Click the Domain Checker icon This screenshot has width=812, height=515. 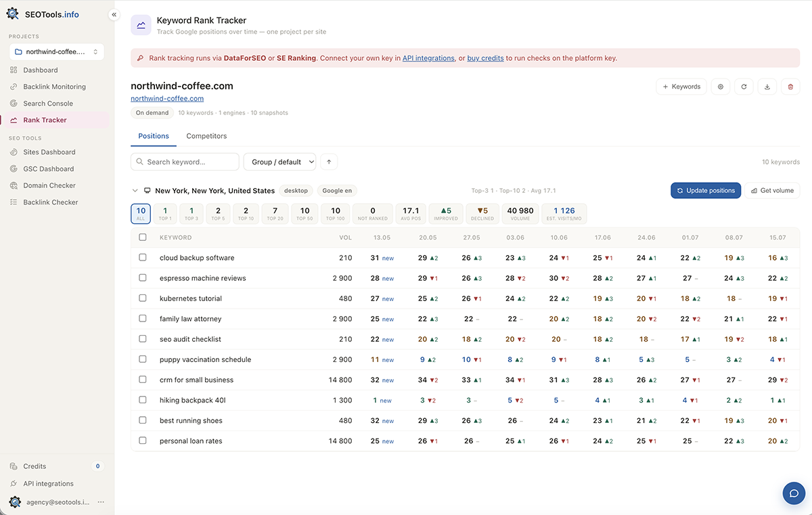coord(14,185)
